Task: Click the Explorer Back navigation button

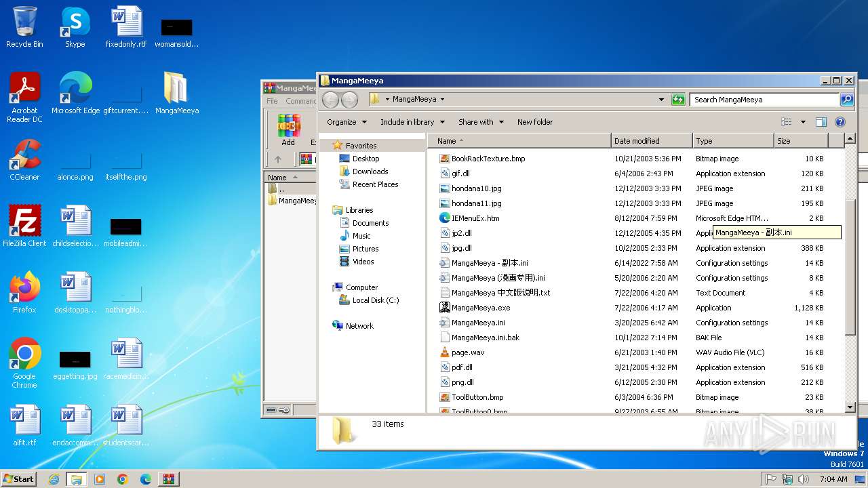Action: click(330, 100)
